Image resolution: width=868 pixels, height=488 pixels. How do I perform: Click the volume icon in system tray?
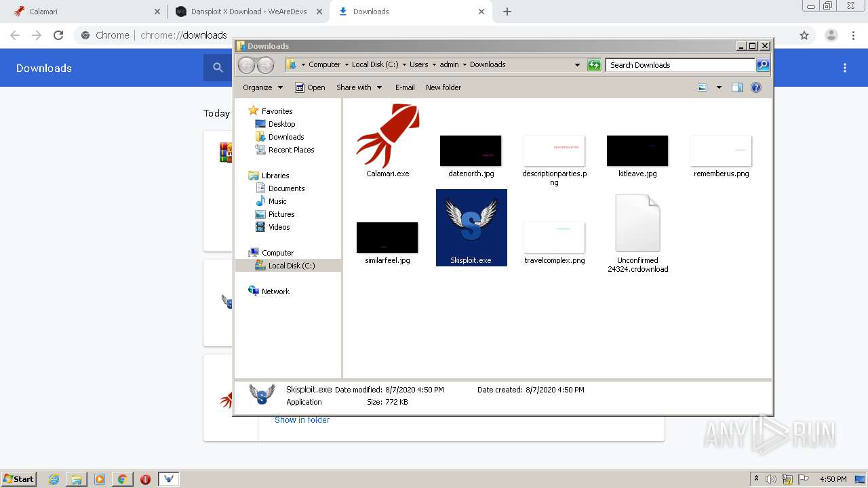tap(771, 479)
